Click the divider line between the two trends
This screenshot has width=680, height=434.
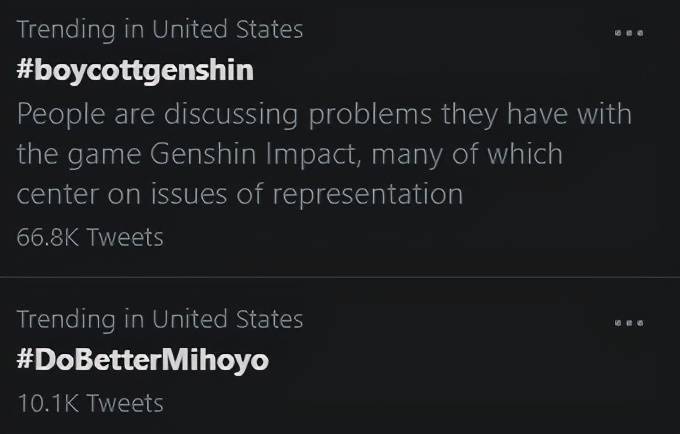(340, 277)
